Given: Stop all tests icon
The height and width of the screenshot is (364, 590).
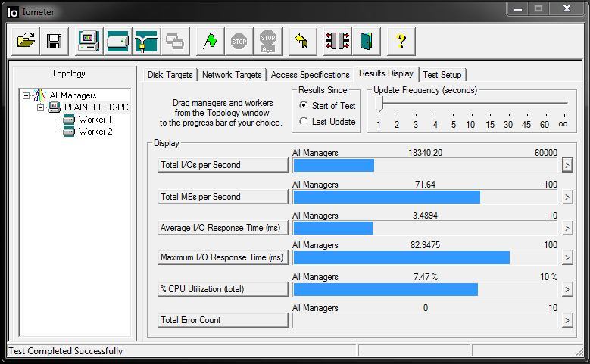Looking at the screenshot, I should (267, 41).
